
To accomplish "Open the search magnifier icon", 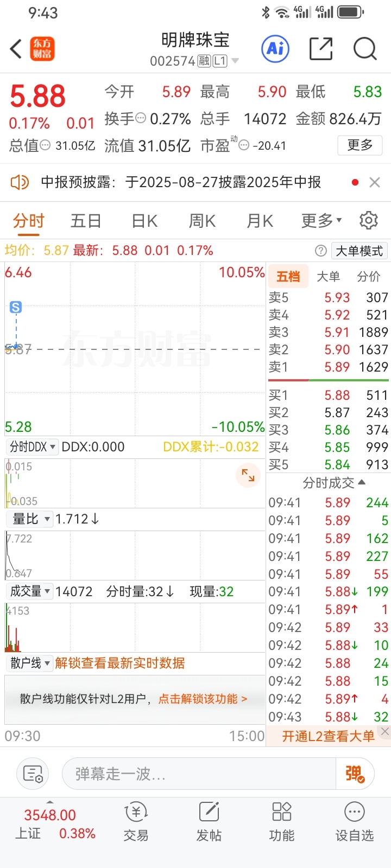I will 365,49.
